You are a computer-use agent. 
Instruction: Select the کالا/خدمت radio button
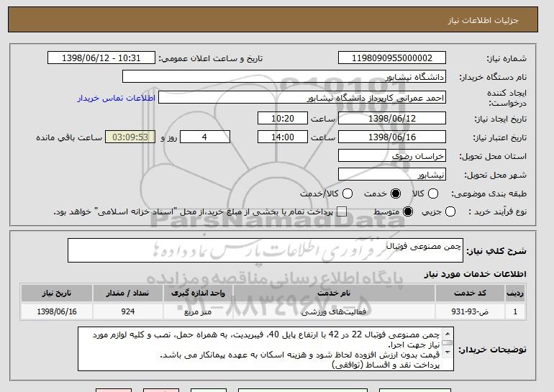coord(348,193)
